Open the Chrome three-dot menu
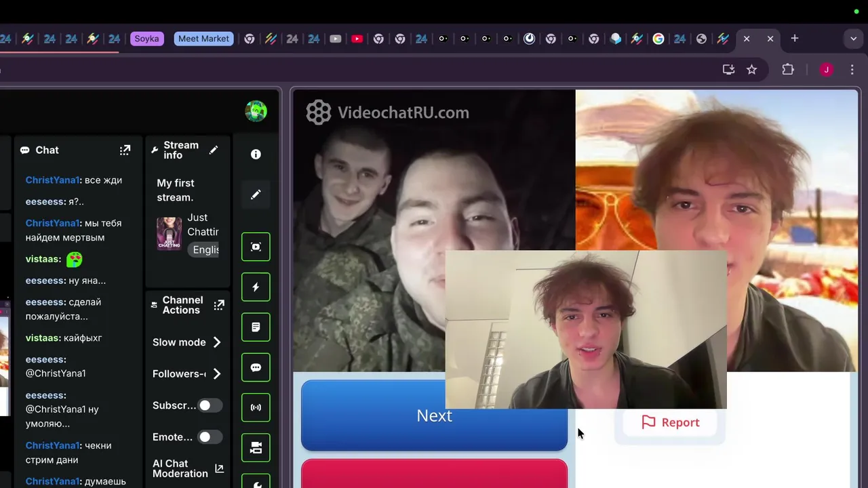Screen dimensions: 868x488 pyautogui.click(x=852, y=69)
